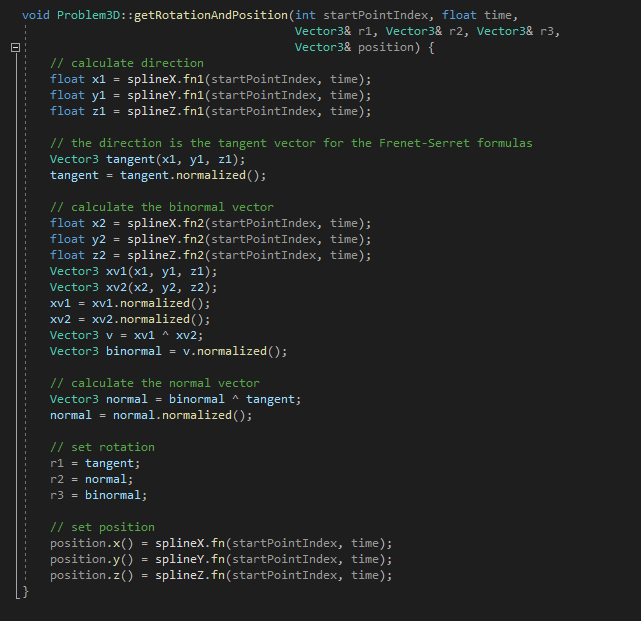Click comment '// set position'

[x=102, y=527]
